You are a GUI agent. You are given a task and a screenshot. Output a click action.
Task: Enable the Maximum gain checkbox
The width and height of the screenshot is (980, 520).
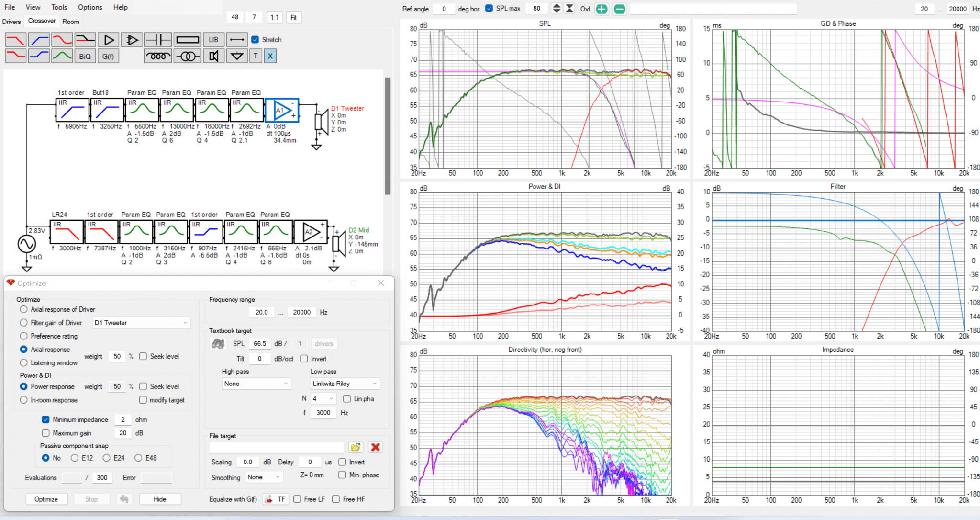click(45, 433)
